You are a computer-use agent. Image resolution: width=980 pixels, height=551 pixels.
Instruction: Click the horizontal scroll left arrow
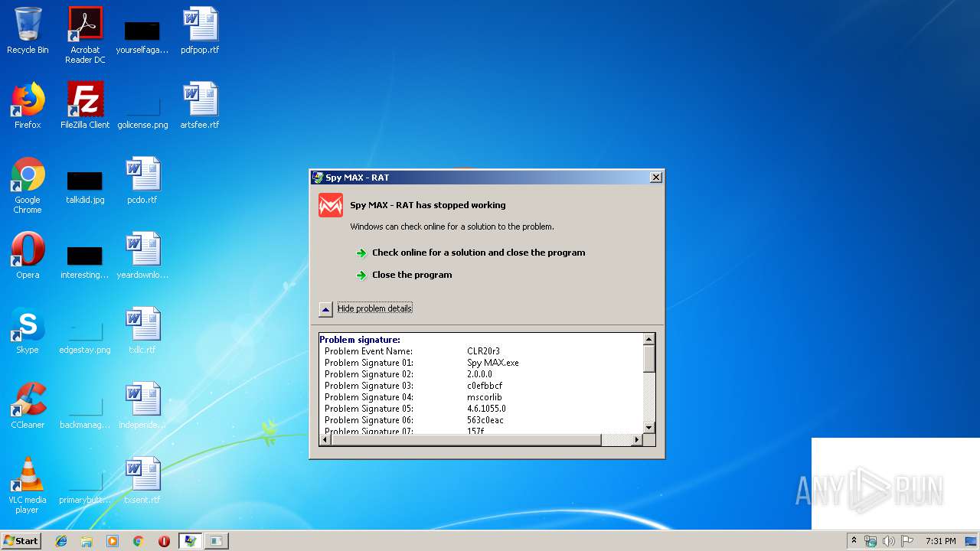[x=325, y=440]
